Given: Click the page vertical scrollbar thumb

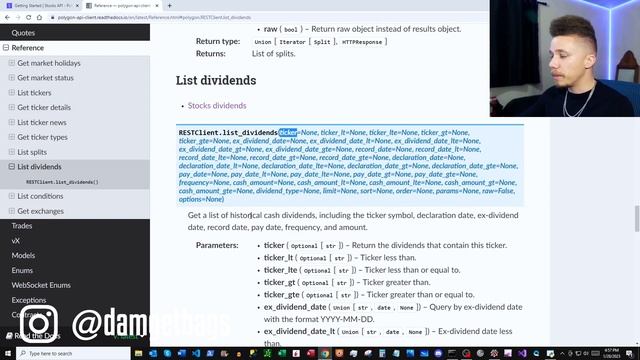Looking at the screenshot, I should (x=637, y=219).
